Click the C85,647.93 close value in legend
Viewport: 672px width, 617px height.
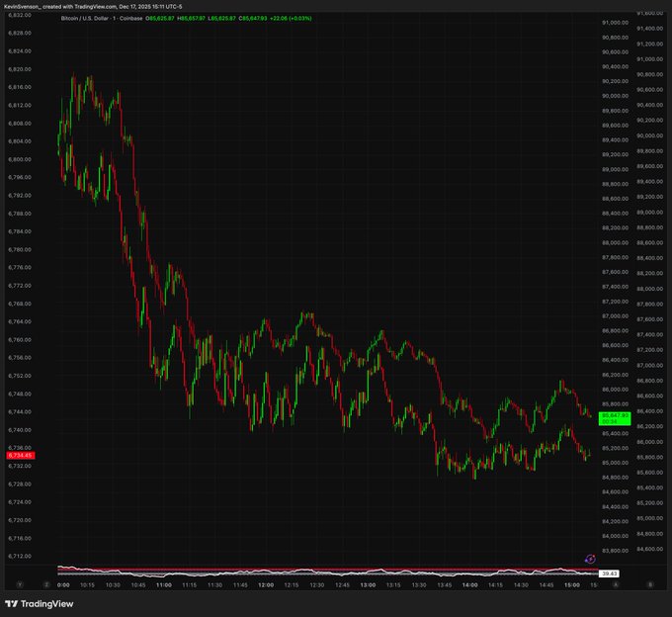[253, 19]
